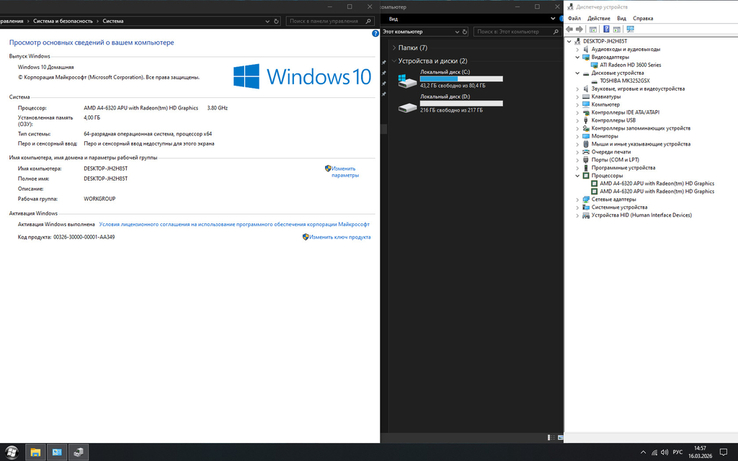Expand the Папки (7) group in Explorer
Viewport: 738px width, 461px height.
point(394,48)
